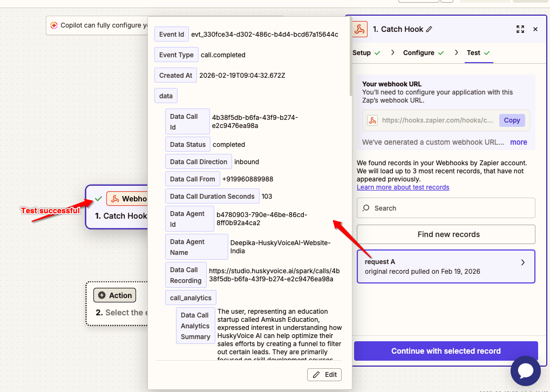The width and height of the screenshot is (550, 392).
Task: Click Continue with selected record
Action: click(x=446, y=351)
